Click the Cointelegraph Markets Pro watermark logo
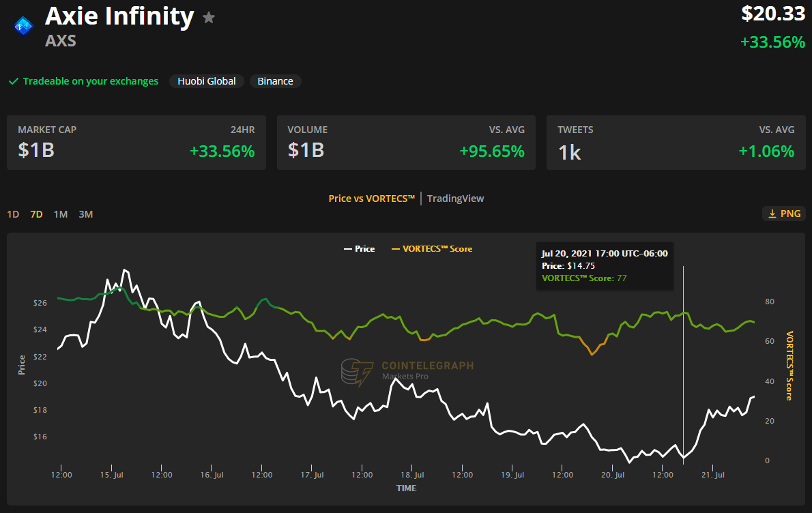 click(357, 372)
